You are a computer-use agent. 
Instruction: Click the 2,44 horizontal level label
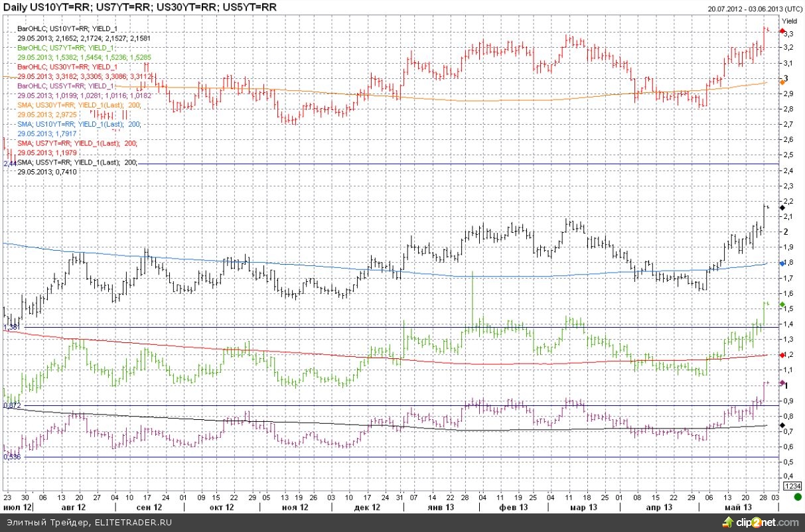click(10, 163)
